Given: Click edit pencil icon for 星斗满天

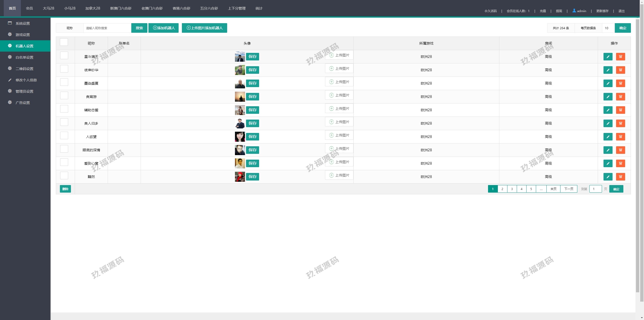Looking at the screenshot, I should point(608,57).
